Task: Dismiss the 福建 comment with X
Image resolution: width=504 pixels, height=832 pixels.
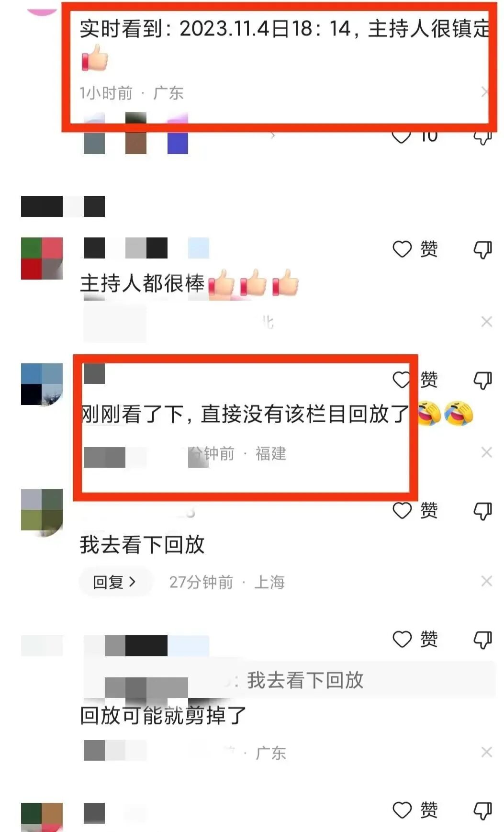Action: [487, 452]
